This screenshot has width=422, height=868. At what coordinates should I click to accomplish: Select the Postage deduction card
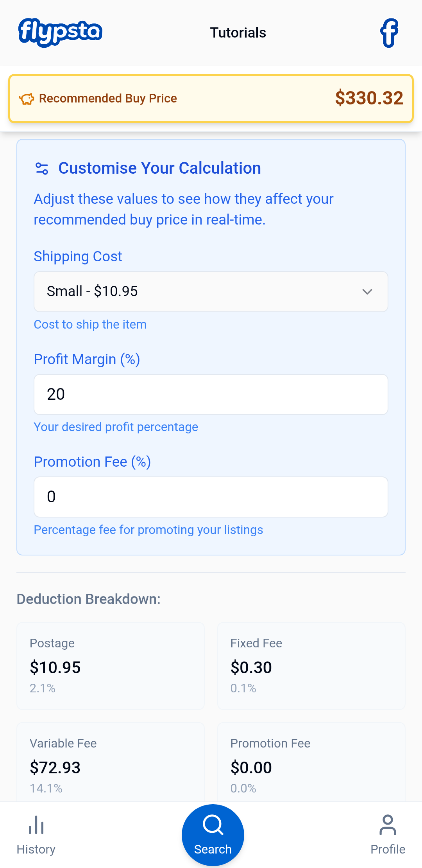111,666
